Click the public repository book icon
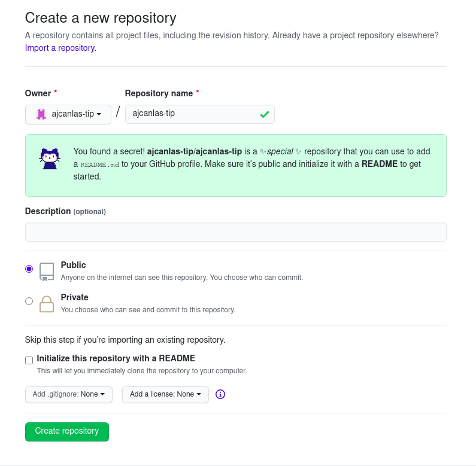476x466 pixels. [47, 272]
